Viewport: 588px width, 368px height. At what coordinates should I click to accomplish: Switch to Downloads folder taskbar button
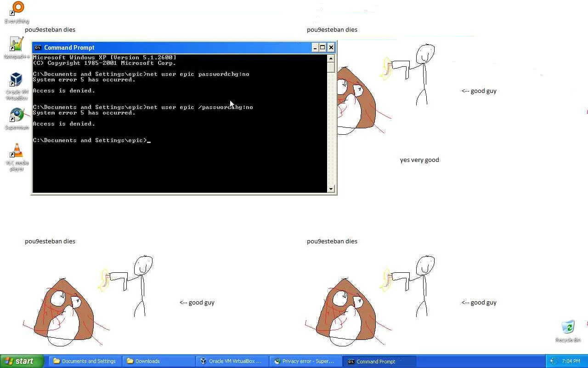coord(158,361)
